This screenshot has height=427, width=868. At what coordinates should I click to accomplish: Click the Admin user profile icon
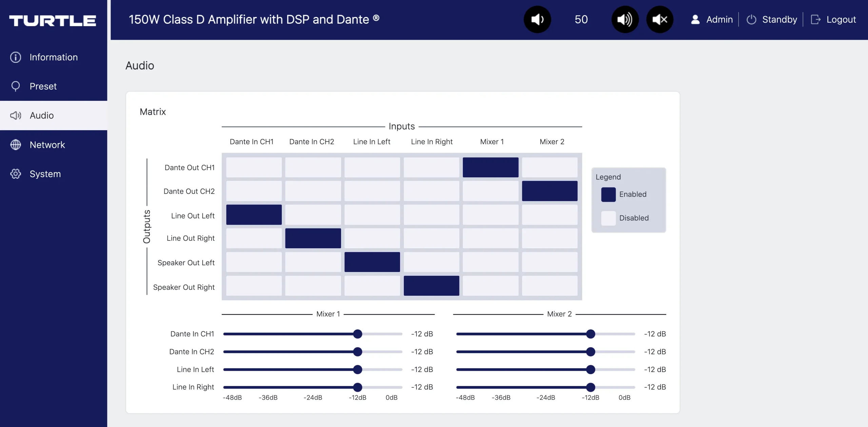(695, 20)
